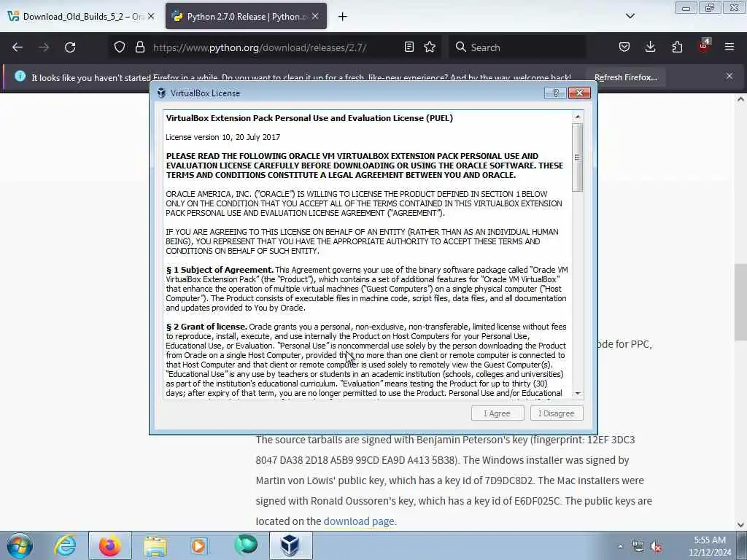Click the PUEL license title heading text
This screenshot has width=747, height=560.
[309, 118]
